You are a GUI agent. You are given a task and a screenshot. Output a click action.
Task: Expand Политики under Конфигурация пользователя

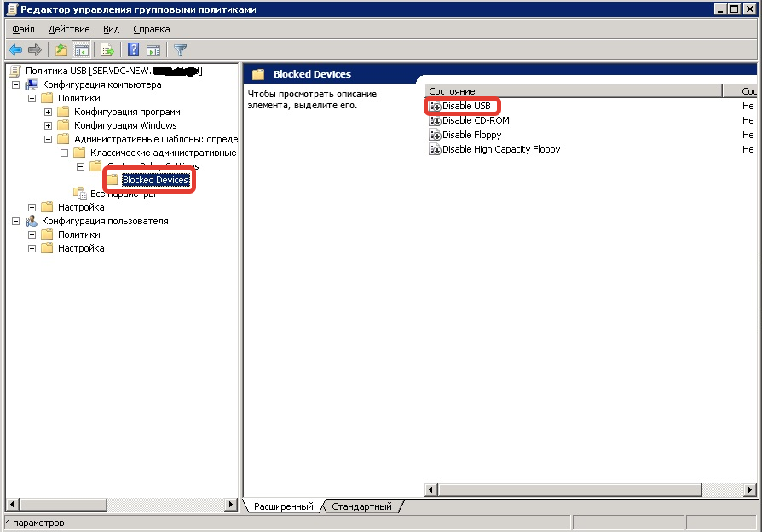32,234
